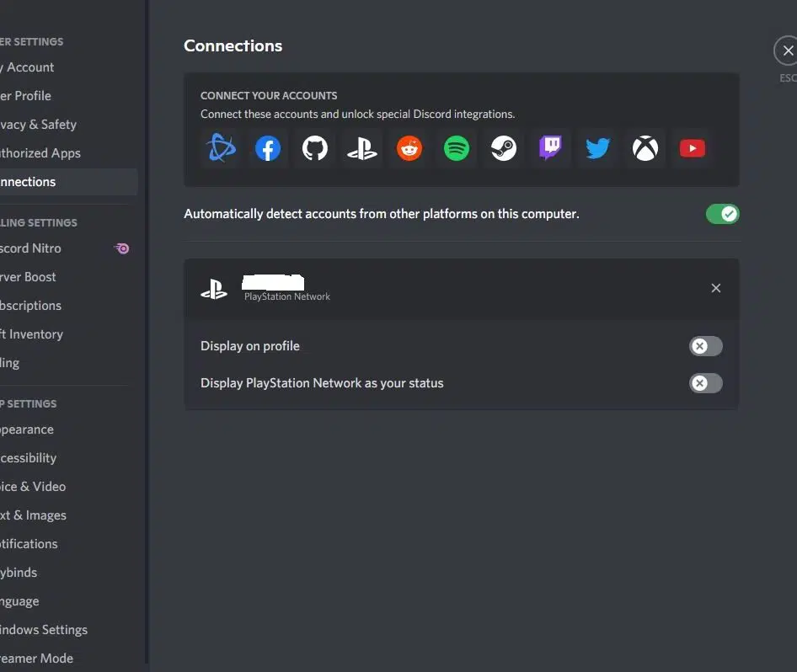Click the Billing Settings sidebar header

pos(39,222)
